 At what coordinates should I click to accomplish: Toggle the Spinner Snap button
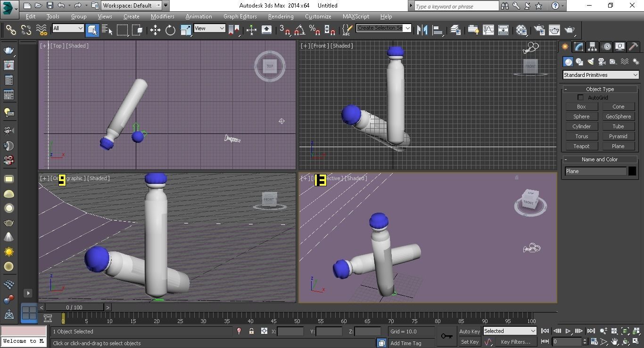330,30
